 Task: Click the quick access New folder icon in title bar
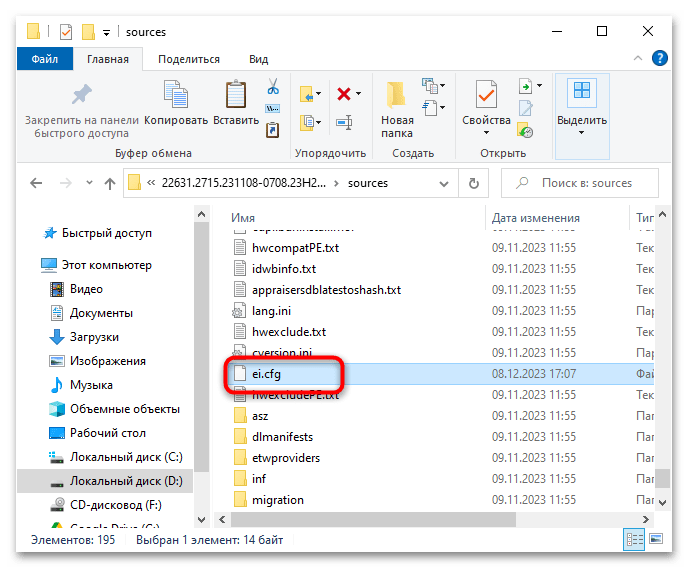(88, 32)
